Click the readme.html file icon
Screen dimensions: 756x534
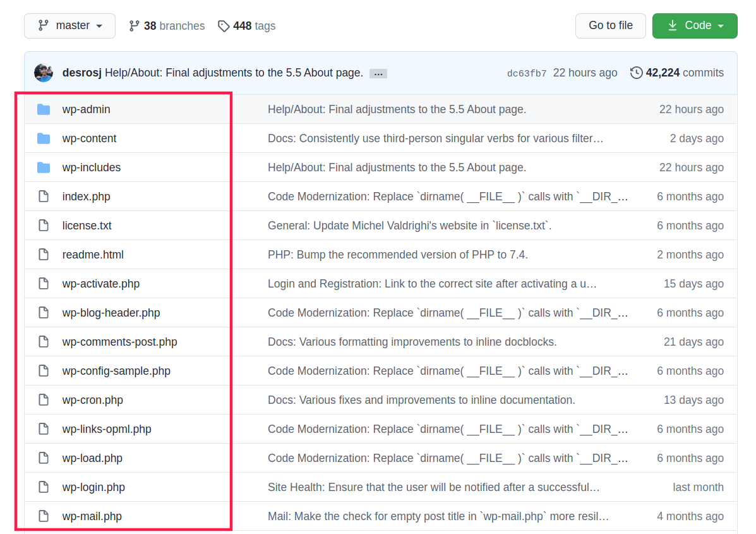(x=44, y=254)
